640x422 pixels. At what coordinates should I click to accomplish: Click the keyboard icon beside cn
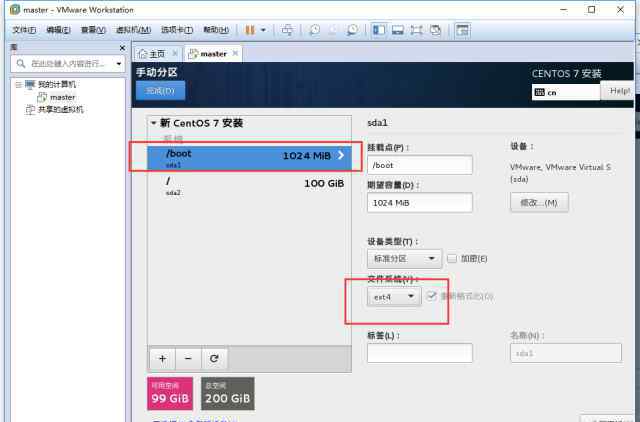coord(540,93)
